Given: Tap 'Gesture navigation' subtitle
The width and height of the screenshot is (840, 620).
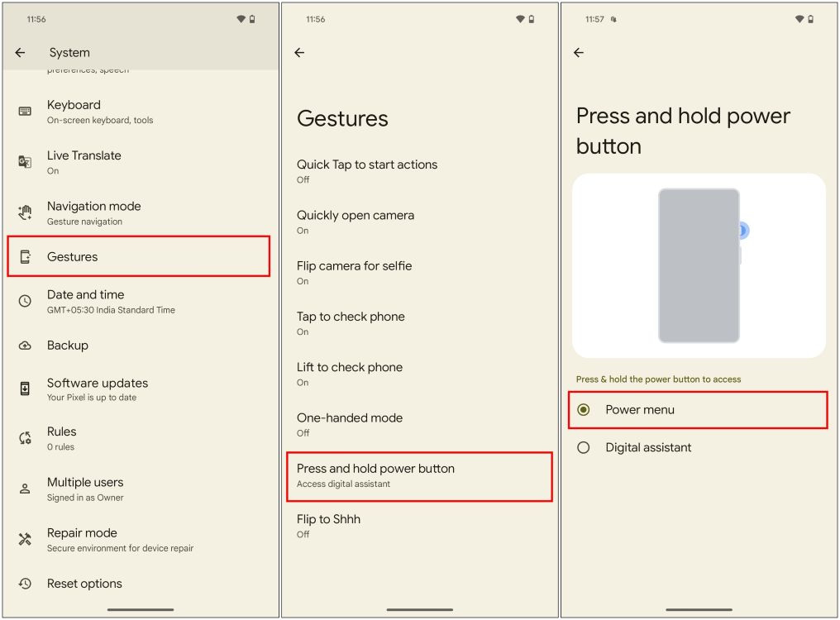Looking at the screenshot, I should (x=84, y=222).
